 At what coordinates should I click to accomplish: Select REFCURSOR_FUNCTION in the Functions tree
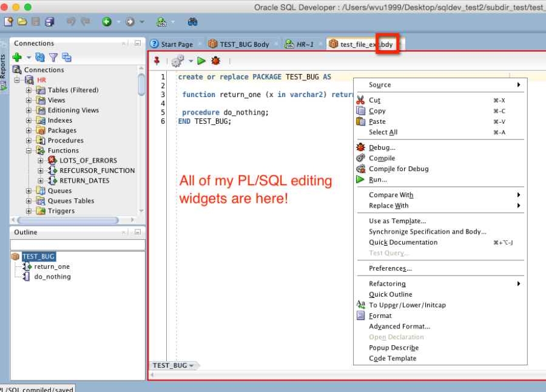coord(97,171)
